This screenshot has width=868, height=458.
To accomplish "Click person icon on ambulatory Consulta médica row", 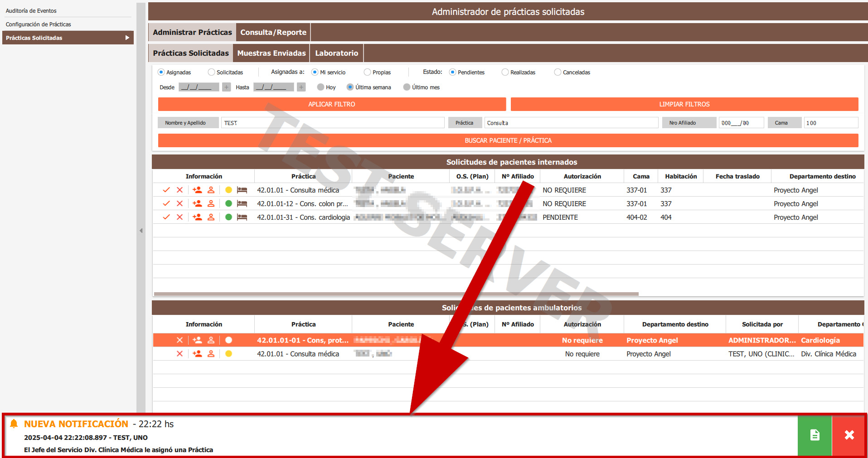I will coord(211,354).
